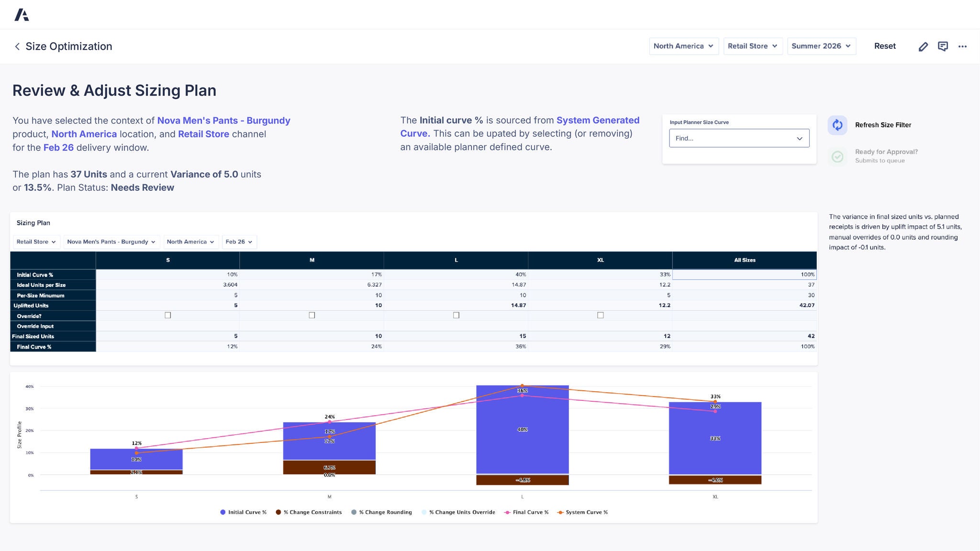Click the System Generated Curve highlighted text
980x551 pixels.
[x=520, y=127]
